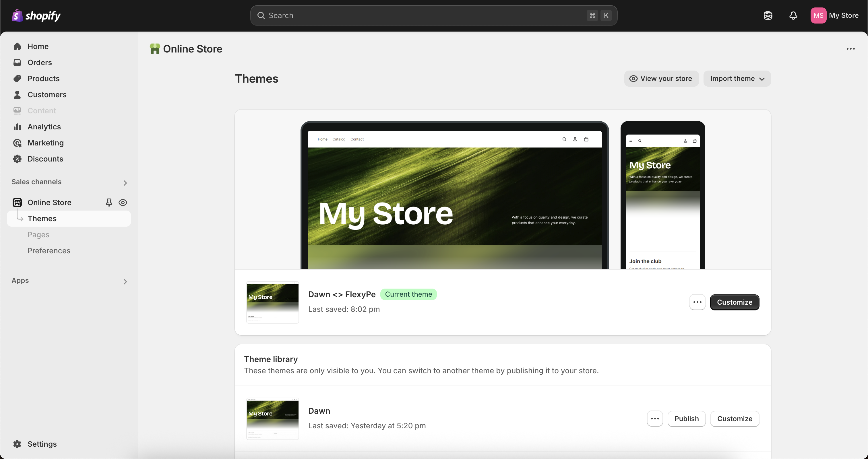Click the Settings gear icon

pyautogui.click(x=17, y=444)
